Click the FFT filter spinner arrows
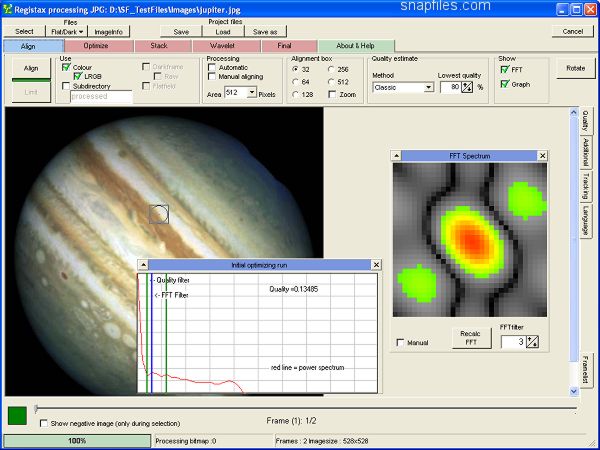 pyautogui.click(x=532, y=342)
